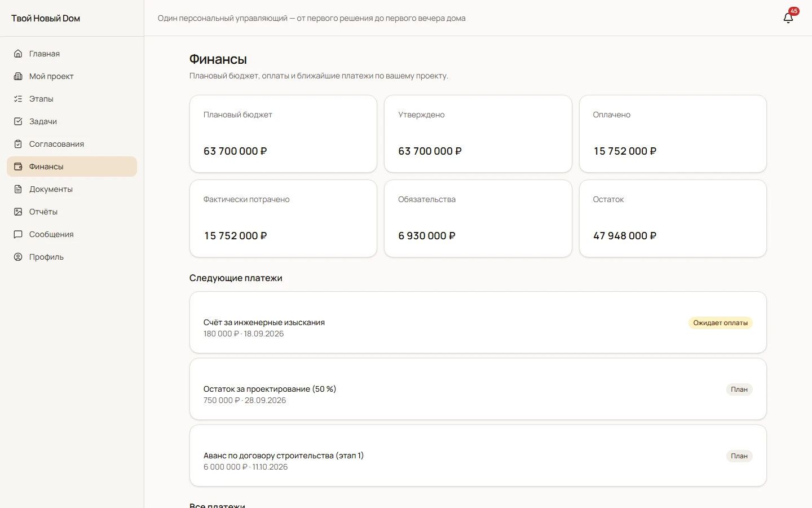Click the Ожидает оплаты status badge
Image resolution: width=812 pixels, height=508 pixels.
(x=720, y=323)
